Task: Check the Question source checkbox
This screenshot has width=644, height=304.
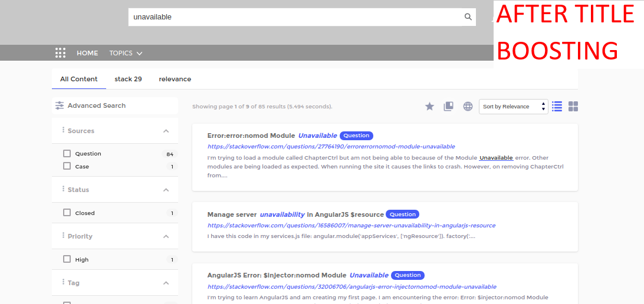Action: [67, 154]
